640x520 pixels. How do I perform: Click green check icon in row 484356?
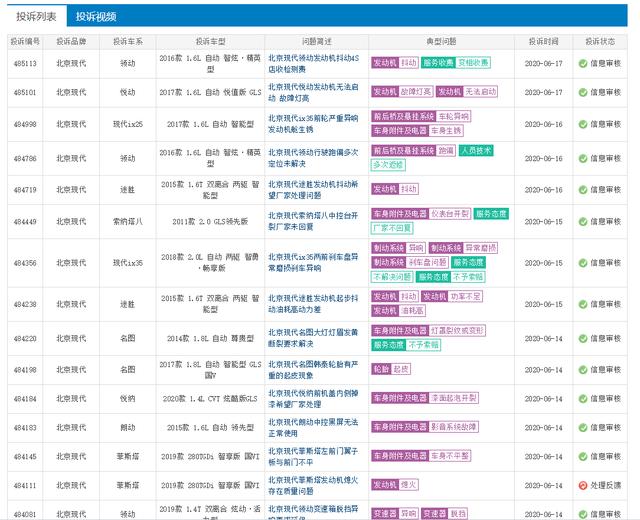pyautogui.click(x=583, y=263)
